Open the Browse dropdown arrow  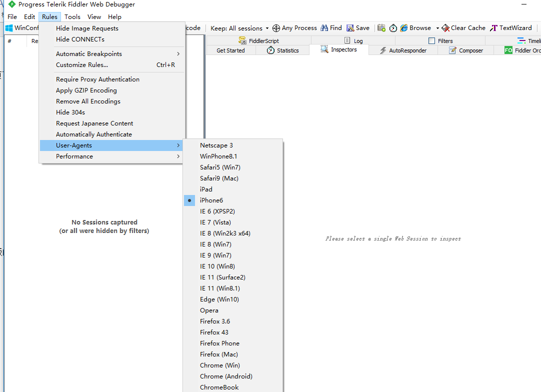[x=437, y=28]
